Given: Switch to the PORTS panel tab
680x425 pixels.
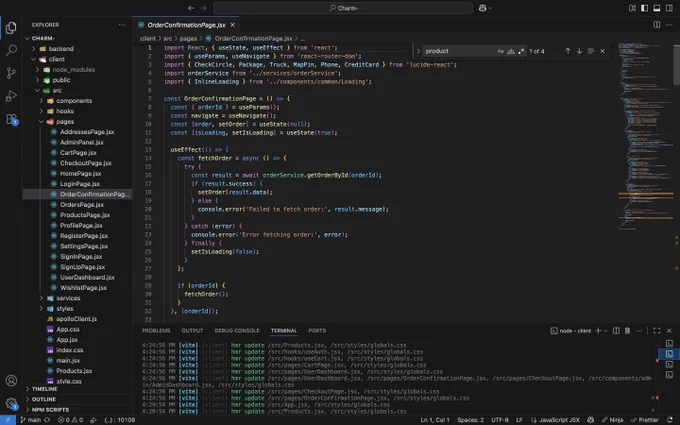Looking at the screenshot, I should (317, 330).
